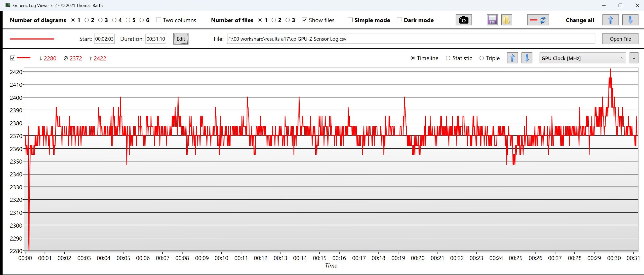Enable the Two columns checkbox
This screenshot has width=644, height=275.
[x=158, y=20]
